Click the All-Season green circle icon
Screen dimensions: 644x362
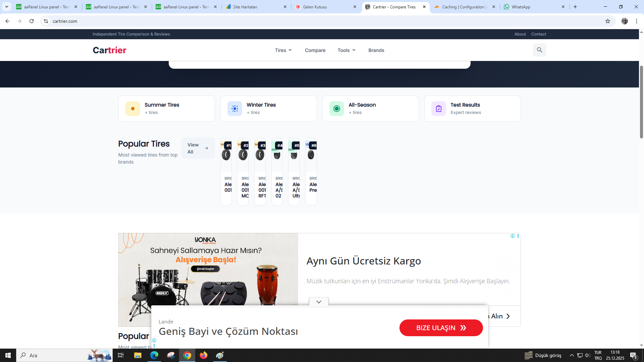(337, 109)
